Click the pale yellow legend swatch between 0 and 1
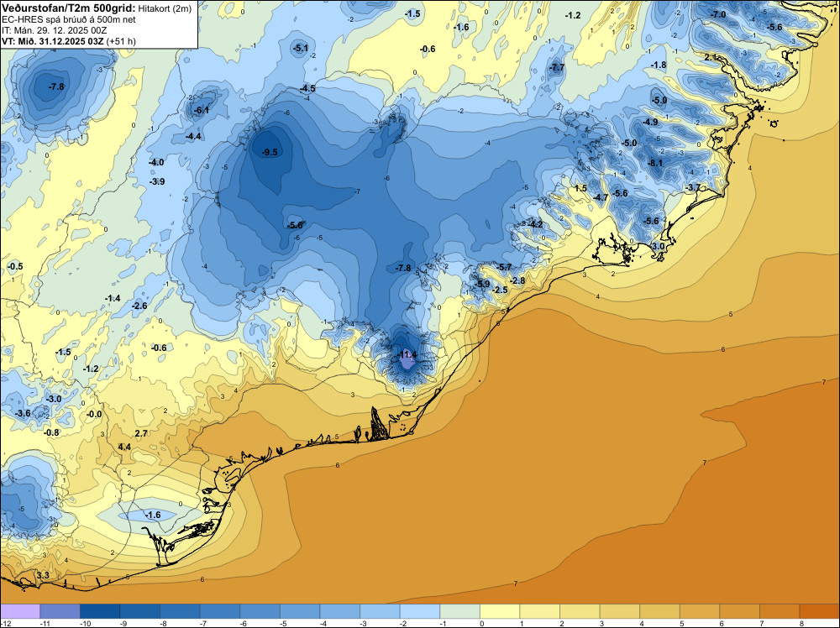The image size is (840, 628). click(x=500, y=611)
